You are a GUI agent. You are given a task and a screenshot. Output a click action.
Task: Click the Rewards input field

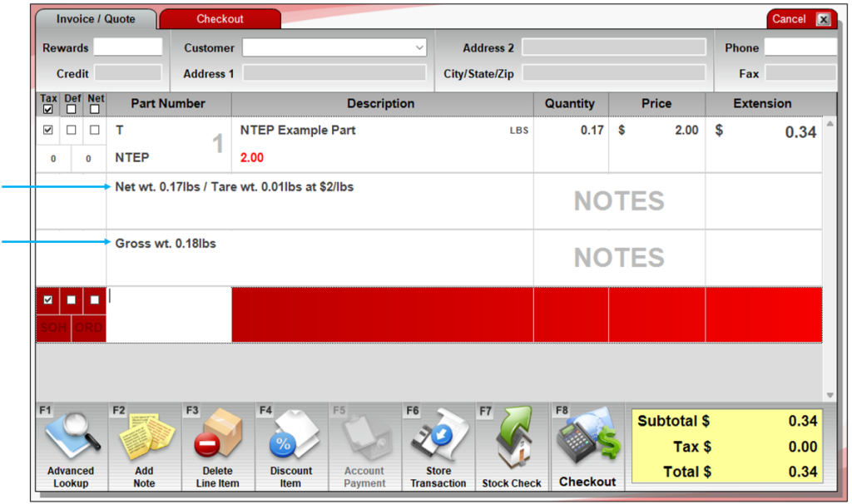point(127,47)
